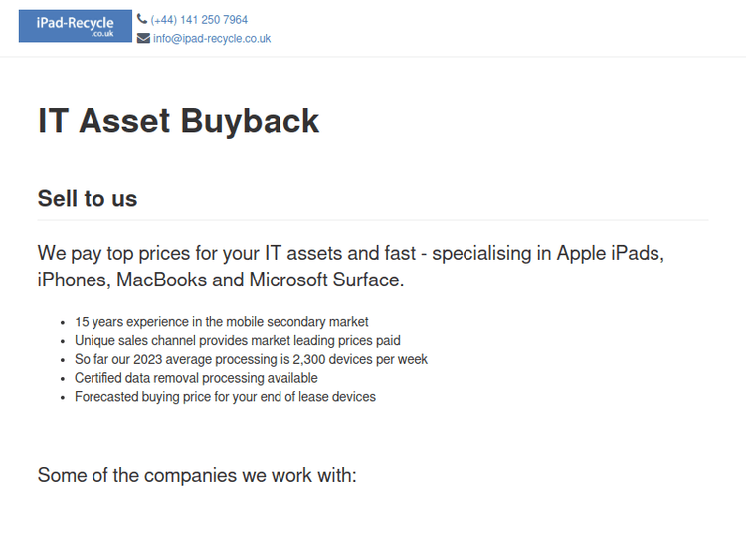Click the email envelope icon
Screen dimensions: 746x560
click(x=143, y=39)
